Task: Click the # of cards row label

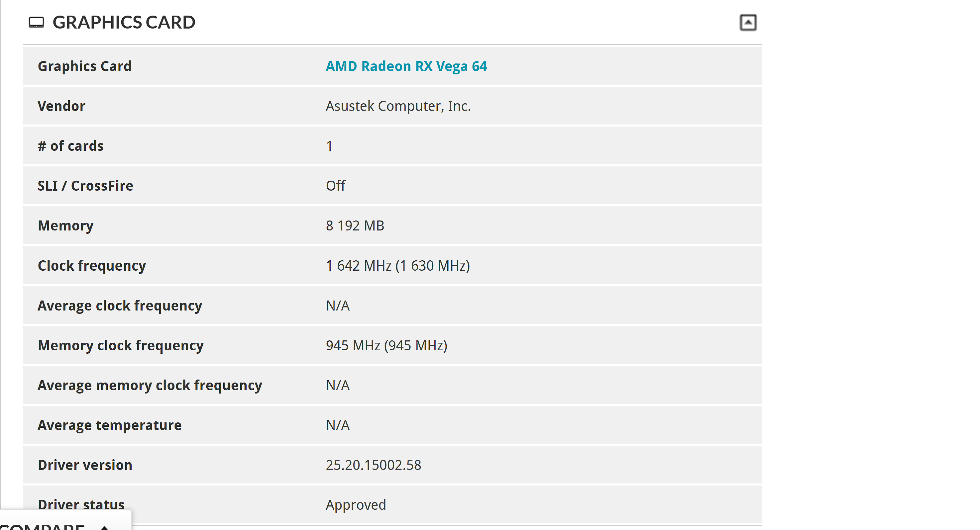Action: [70, 145]
